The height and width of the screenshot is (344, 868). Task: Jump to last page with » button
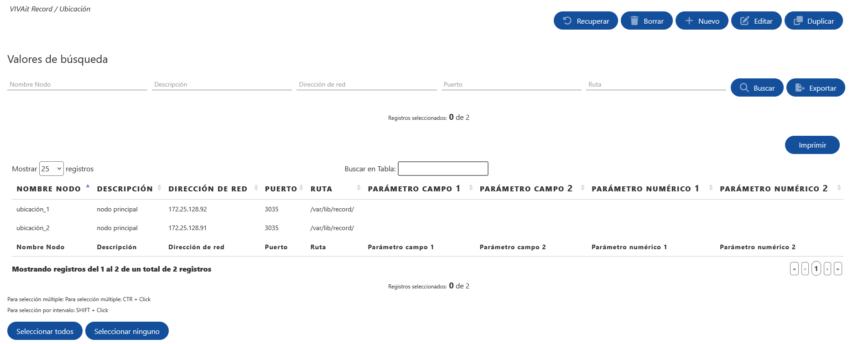click(837, 269)
